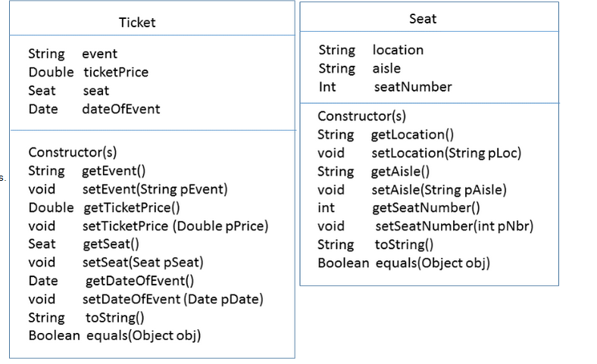Select the dateOfEvent attribute
This screenshot has width=597, height=364.
[x=120, y=109]
